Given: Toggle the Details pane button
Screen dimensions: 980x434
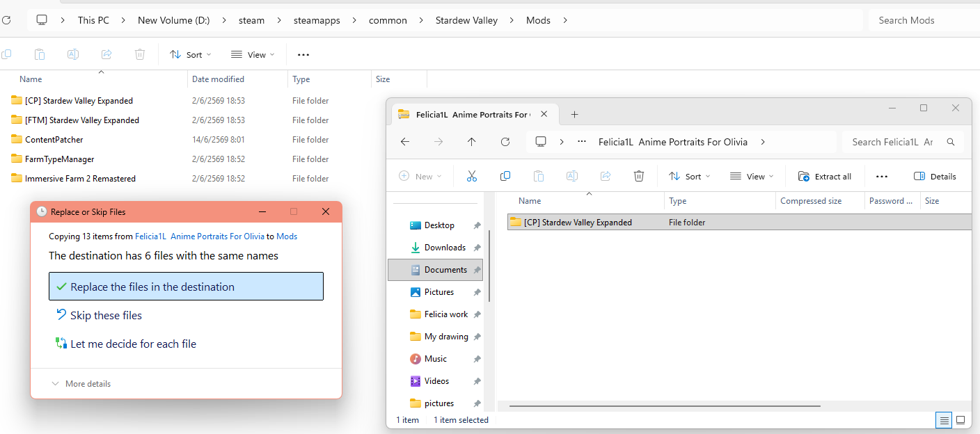Looking at the screenshot, I should coord(935,177).
